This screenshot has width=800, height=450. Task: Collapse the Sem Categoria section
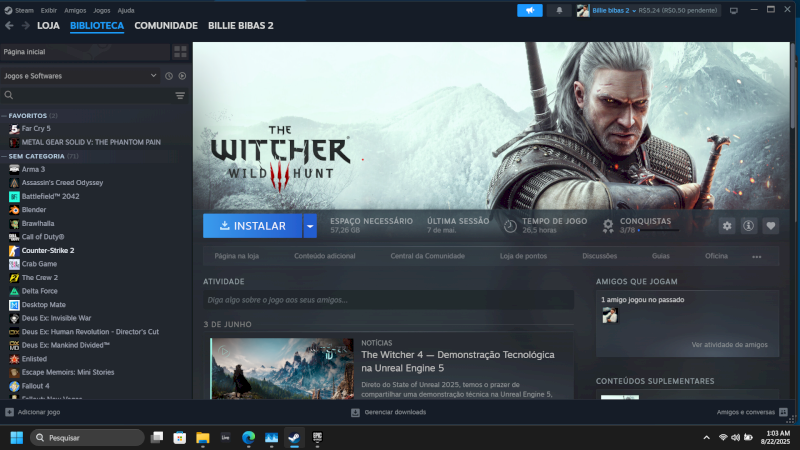(4, 156)
